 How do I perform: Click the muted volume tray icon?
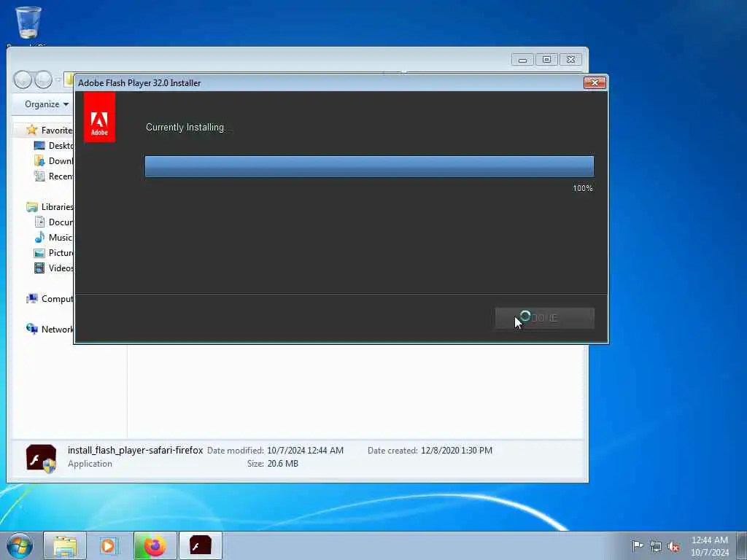point(673,547)
